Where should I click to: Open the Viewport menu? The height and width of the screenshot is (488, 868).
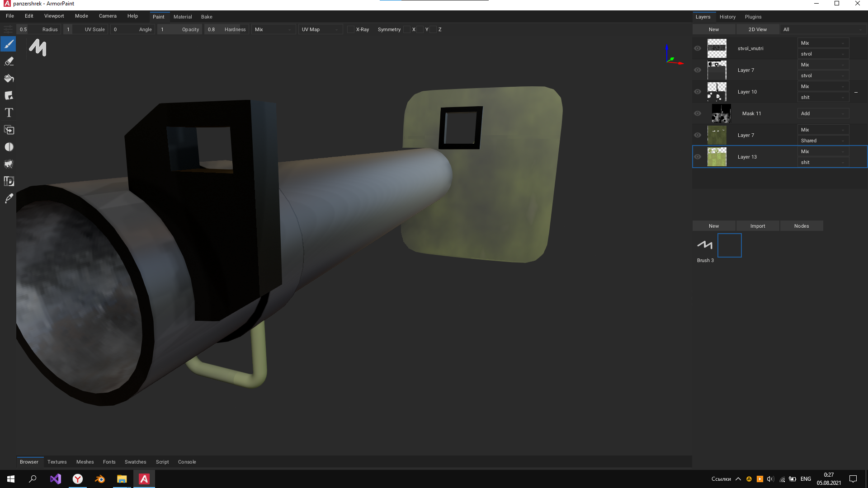pos(54,16)
